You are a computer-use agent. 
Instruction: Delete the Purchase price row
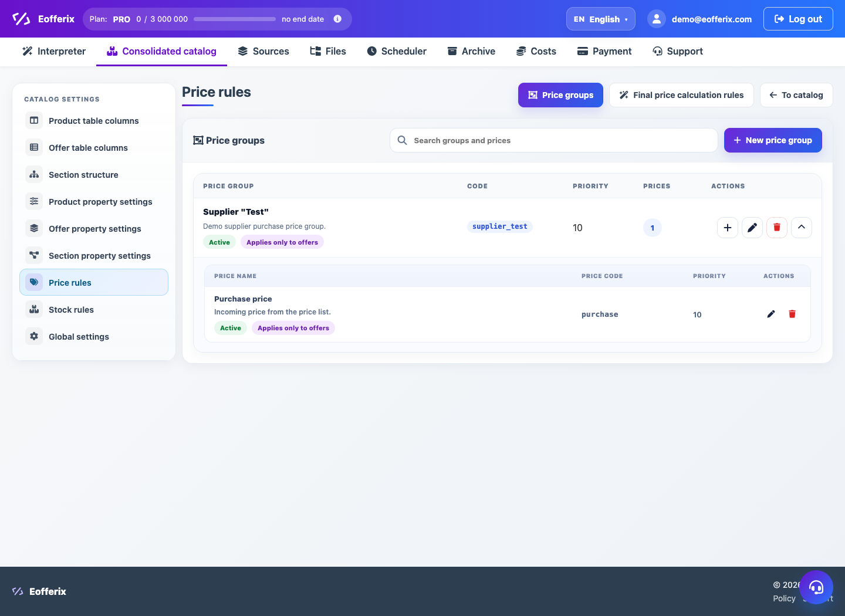pos(792,314)
